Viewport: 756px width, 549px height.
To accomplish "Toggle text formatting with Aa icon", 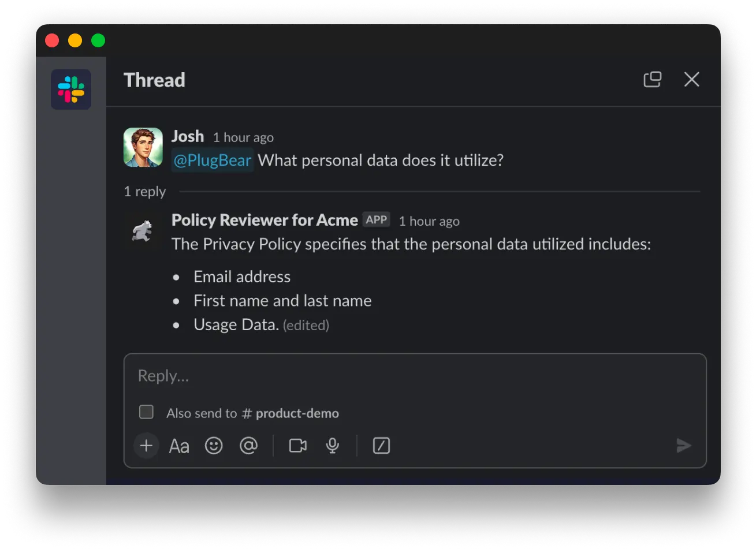I will tap(179, 446).
